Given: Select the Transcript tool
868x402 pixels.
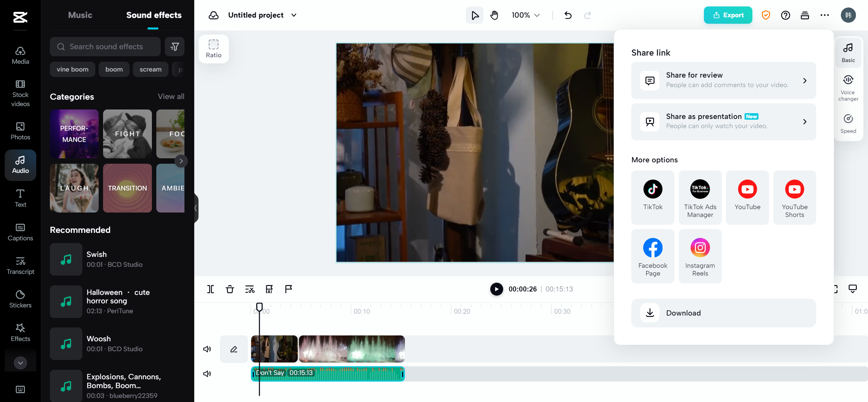Looking at the screenshot, I should tap(20, 265).
